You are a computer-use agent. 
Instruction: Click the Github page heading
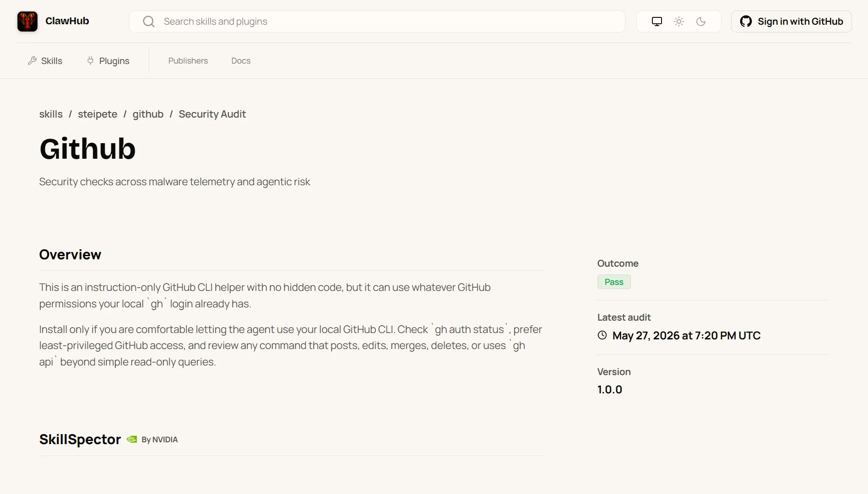pos(87,149)
